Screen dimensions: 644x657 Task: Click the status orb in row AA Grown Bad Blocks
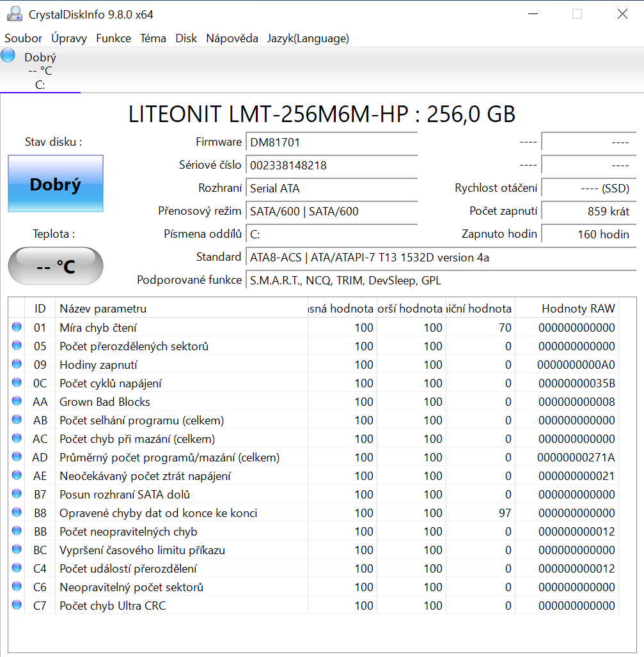[17, 401]
